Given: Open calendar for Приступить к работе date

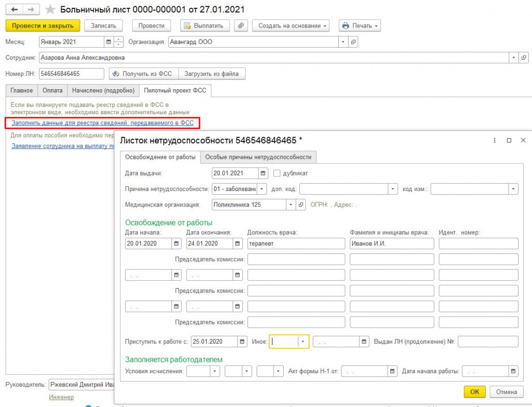Looking at the screenshot, I should click(x=242, y=342).
